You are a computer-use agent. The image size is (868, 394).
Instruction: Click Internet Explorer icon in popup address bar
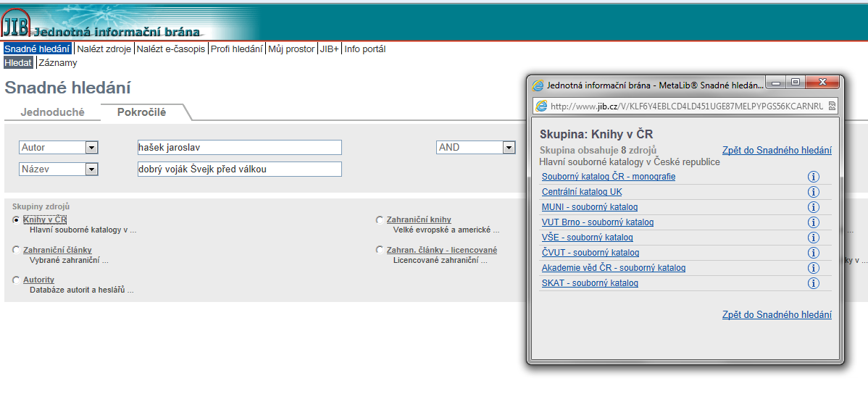(541, 106)
